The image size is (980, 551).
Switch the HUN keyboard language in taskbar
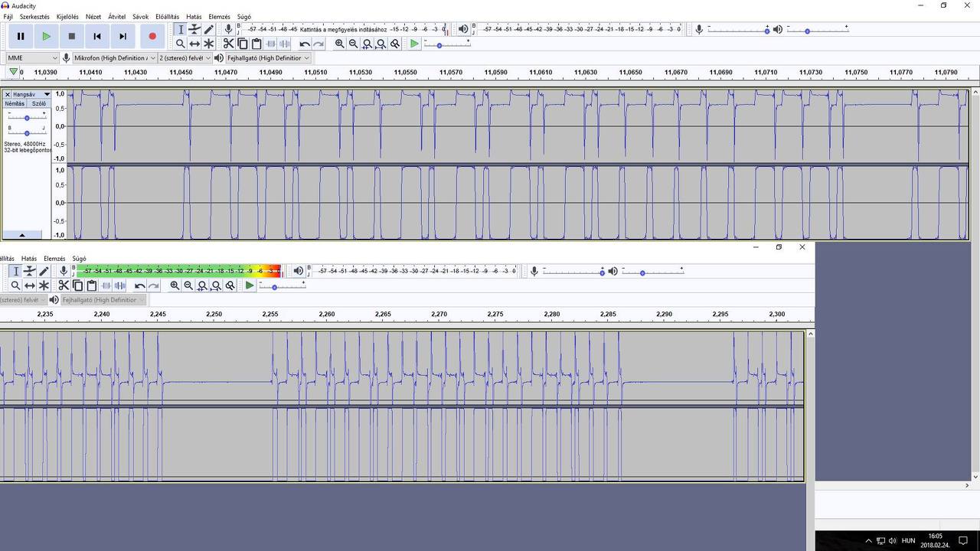click(908, 541)
